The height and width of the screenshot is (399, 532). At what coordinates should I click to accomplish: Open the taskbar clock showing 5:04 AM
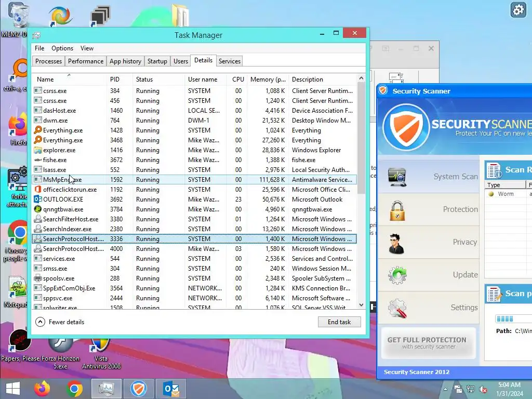pyautogui.click(x=509, y=389)
